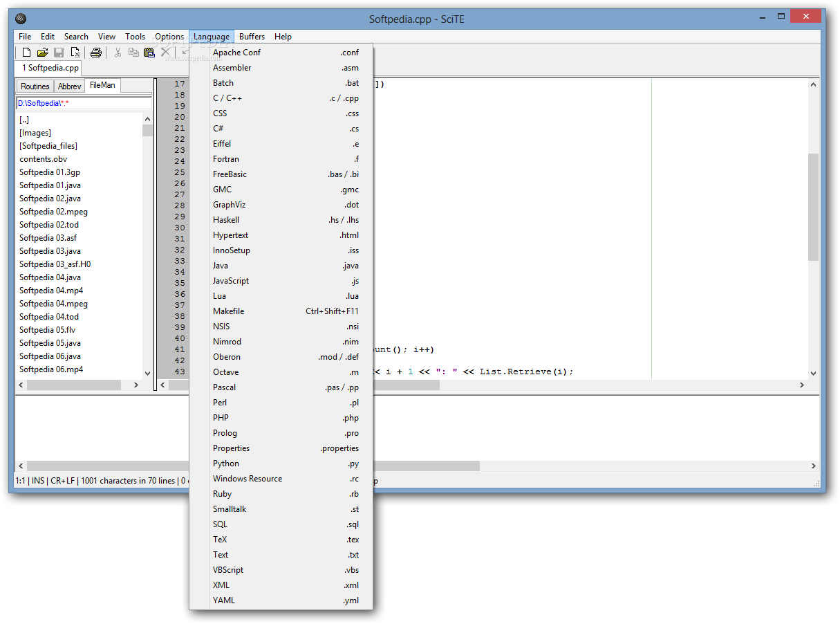
Task: Select Apache Conf language
Action: (x=281, y=53)
